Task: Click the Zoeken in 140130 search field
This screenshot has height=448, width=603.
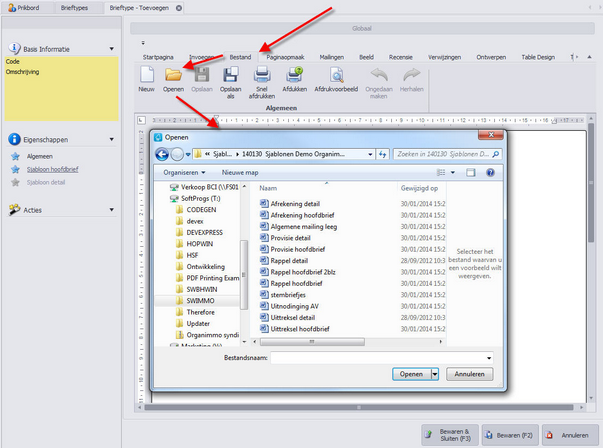Action: [443, 154]
